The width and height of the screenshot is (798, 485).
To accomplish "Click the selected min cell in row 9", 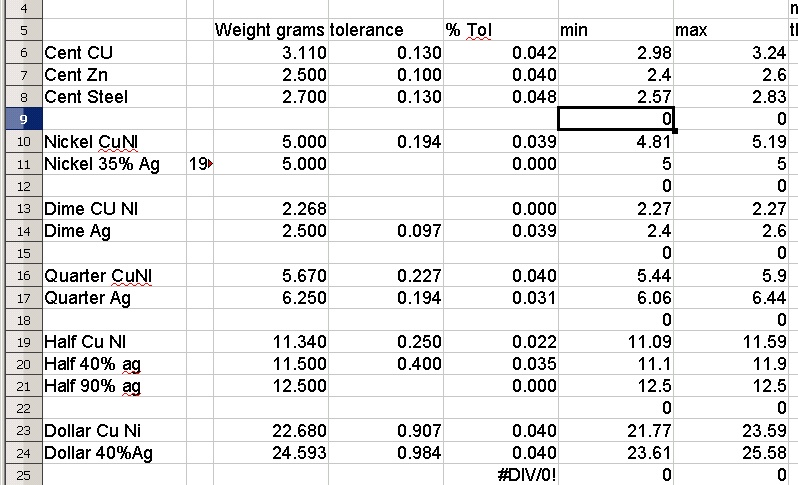I will click(x=615, y=119).
